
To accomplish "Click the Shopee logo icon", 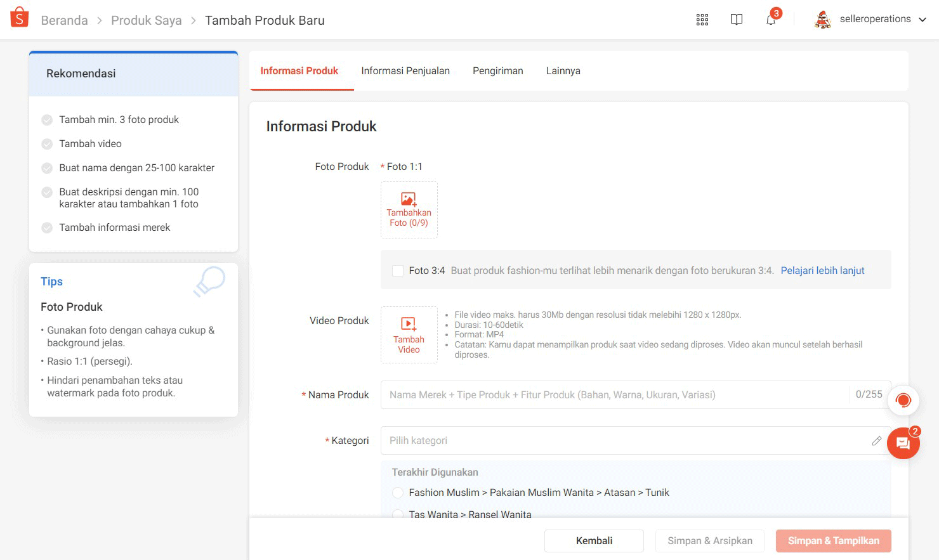I will point(20,18).
